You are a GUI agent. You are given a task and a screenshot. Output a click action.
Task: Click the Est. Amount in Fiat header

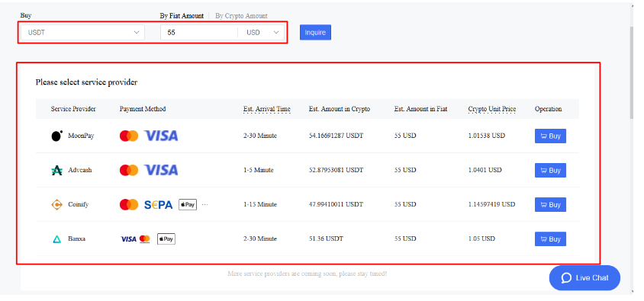[x=420, y=109]
